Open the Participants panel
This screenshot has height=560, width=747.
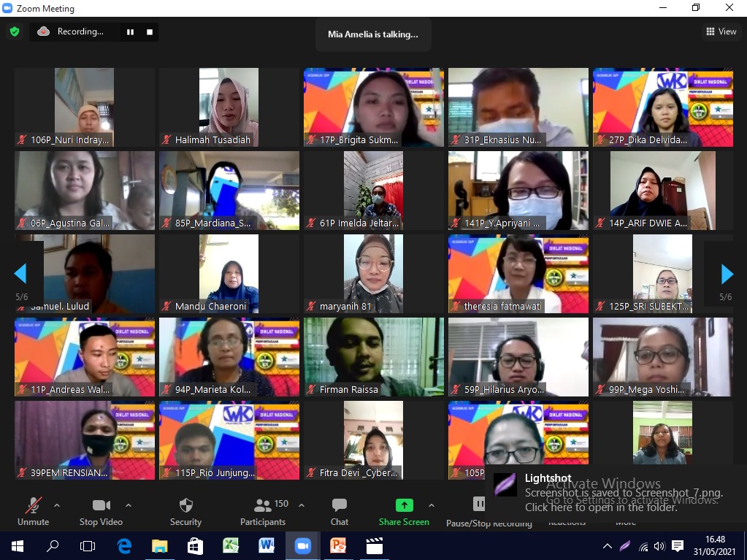pyautogui.click(x=263, y=512)
